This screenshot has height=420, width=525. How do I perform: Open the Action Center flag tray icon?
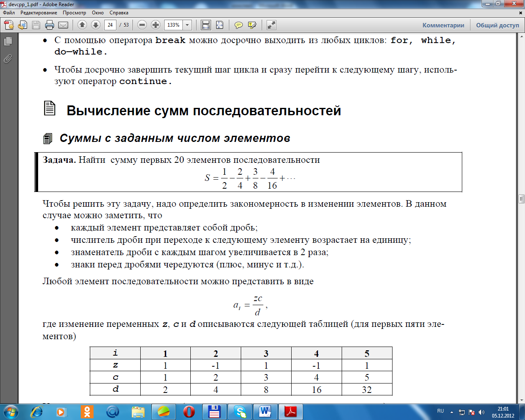pyautogui.click(x=472, y=412)
